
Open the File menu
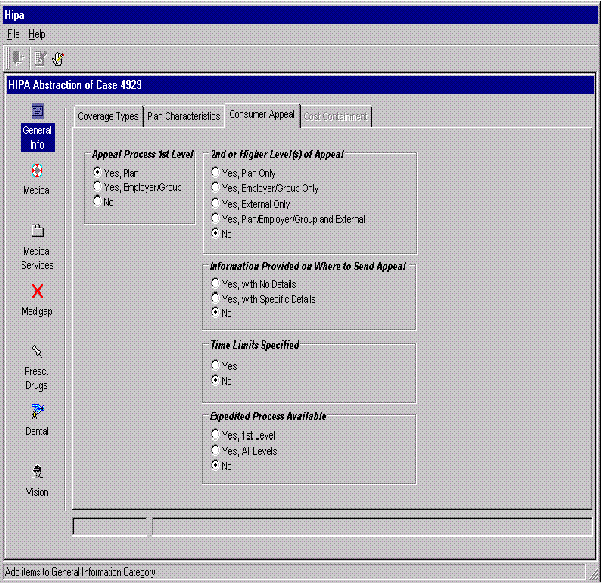coord(13,34)
